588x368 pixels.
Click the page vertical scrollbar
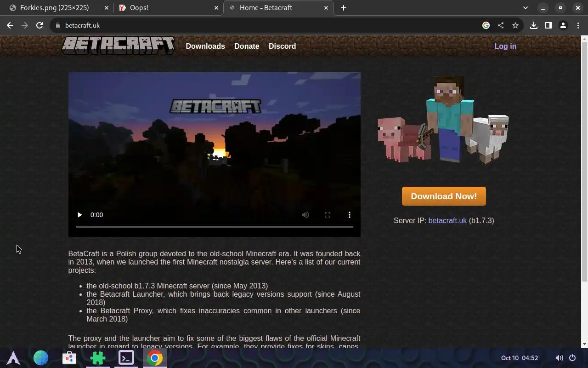point(584,161)
